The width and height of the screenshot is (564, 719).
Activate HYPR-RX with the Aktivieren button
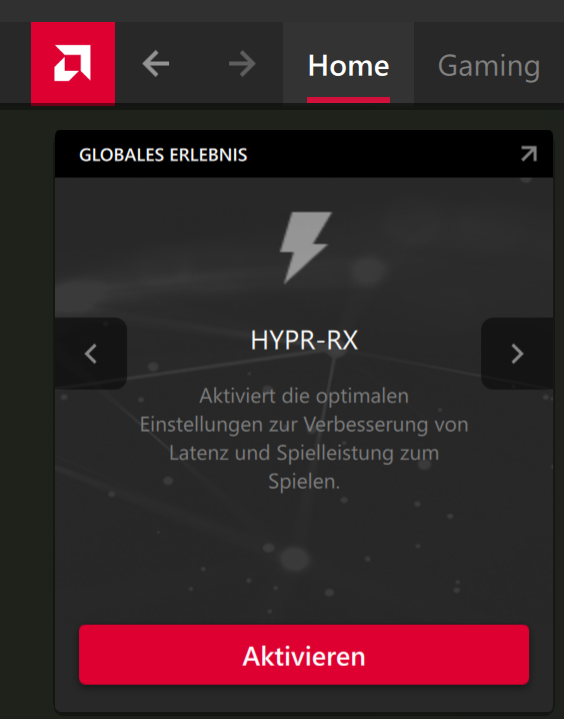click(304, 655)
